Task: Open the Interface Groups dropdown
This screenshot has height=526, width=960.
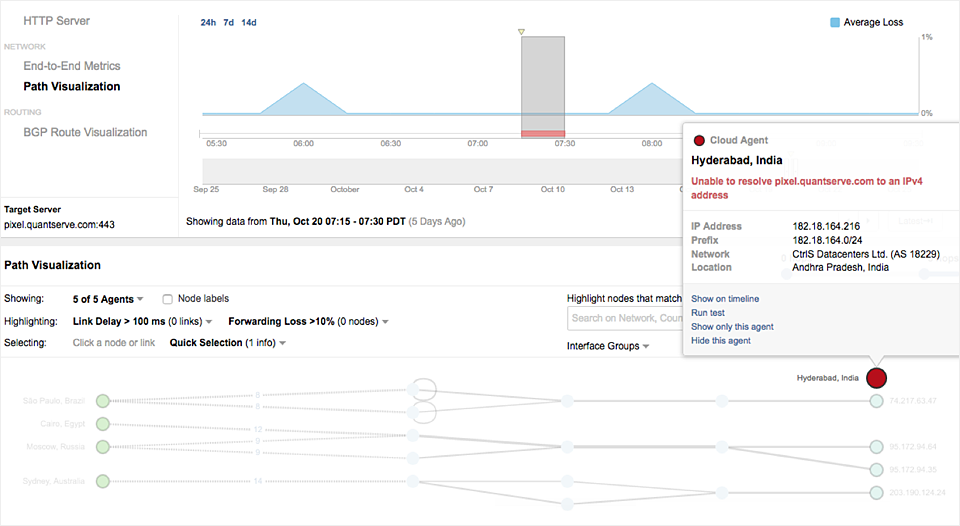Action: click(x=608, y=346)
